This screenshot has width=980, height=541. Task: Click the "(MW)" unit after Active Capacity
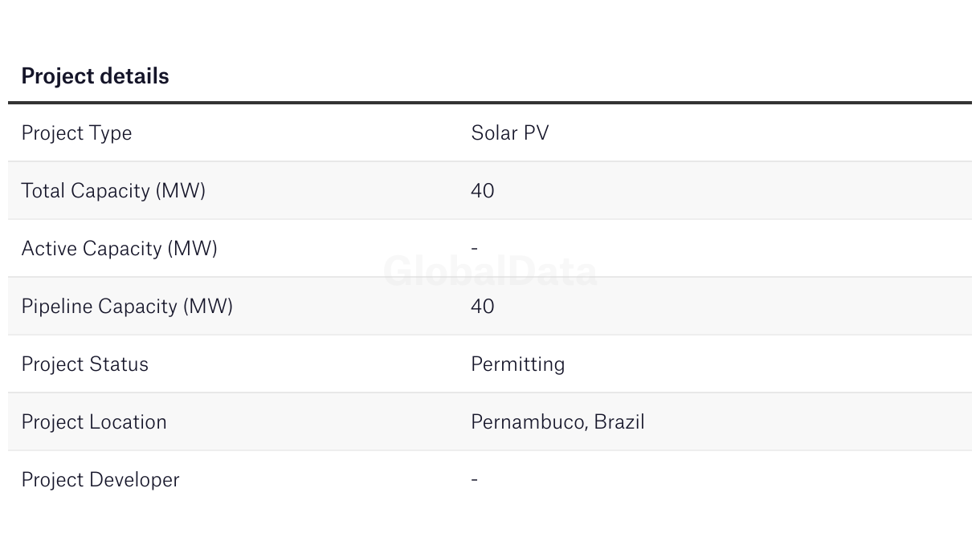click(x=192, y=249)
